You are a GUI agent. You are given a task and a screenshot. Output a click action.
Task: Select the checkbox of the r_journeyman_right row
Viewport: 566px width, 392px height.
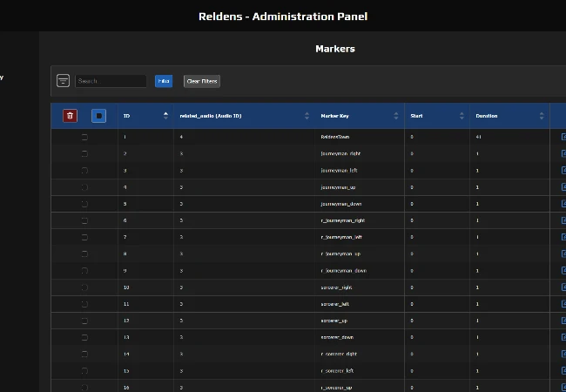tap(84, 220)
